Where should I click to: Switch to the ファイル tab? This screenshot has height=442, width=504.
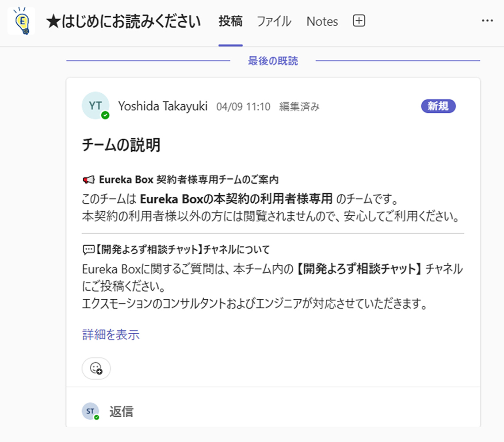click(274, 22)
